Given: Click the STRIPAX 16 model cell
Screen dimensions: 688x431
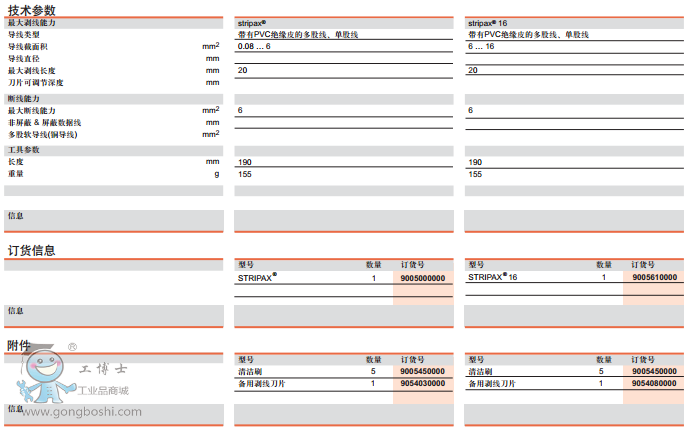Looking at the screenshot, I should coord(492,277).
